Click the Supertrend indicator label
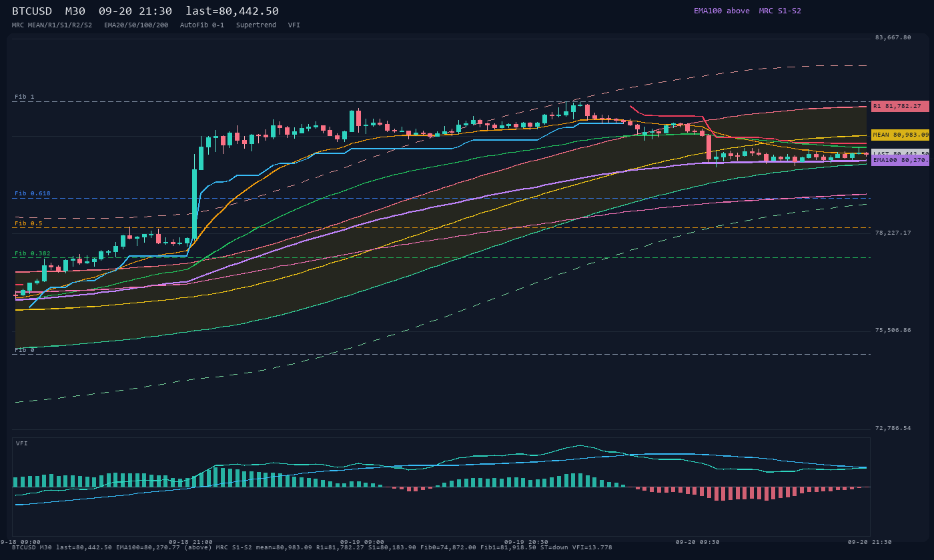 [x=256, y=25]
